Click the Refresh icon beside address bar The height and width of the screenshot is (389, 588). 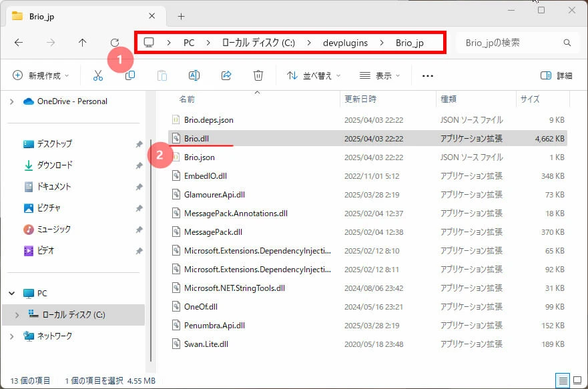pyautogui.click(x=115, y=42)
